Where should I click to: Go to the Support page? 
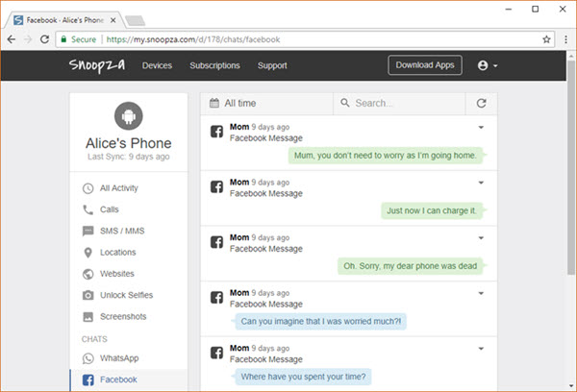tap(272, 65)
